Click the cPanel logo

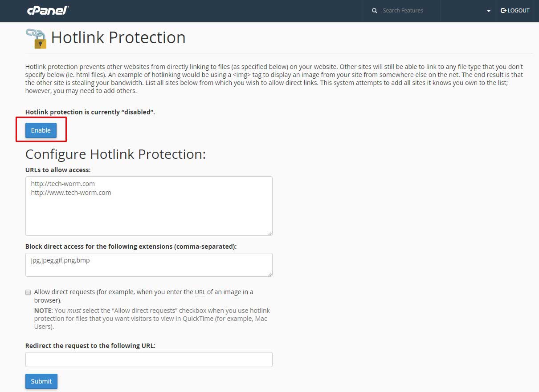coord(48,11)
